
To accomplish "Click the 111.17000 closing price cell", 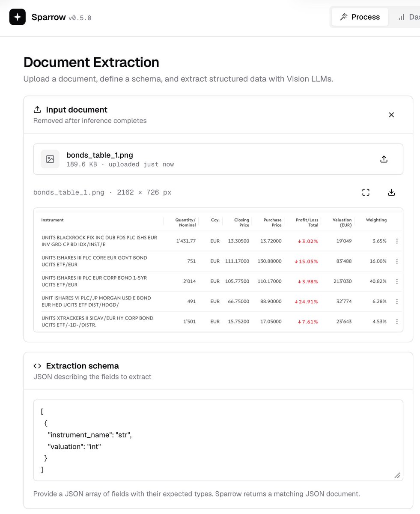I will (237, 261).
